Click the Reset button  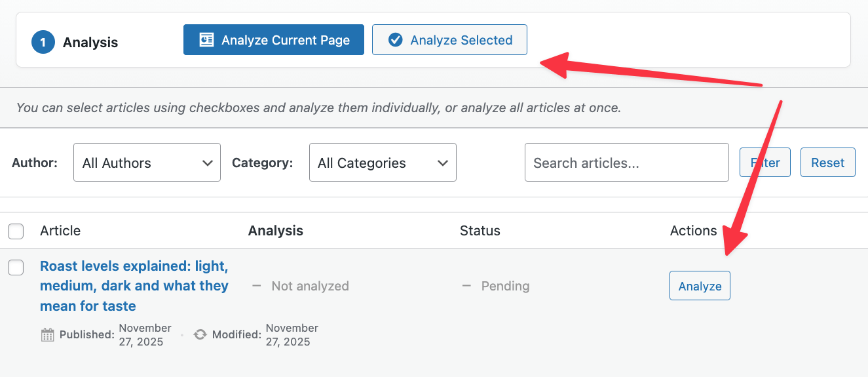point(827,163)
